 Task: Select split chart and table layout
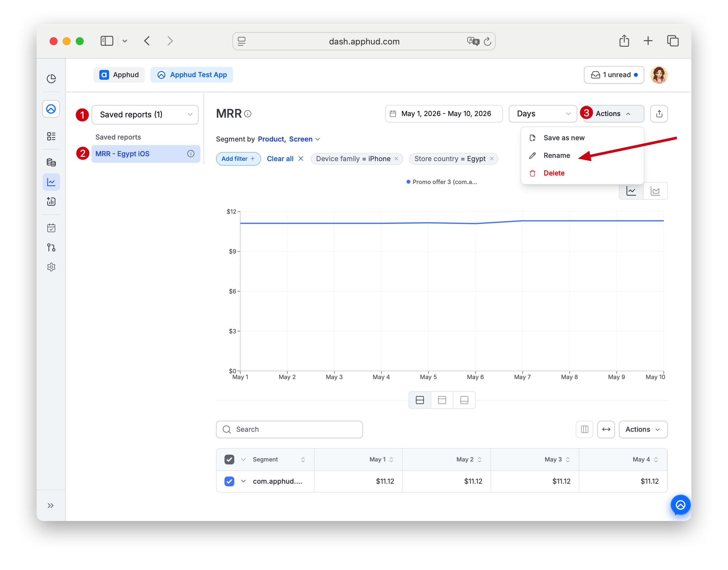[420, 400]
